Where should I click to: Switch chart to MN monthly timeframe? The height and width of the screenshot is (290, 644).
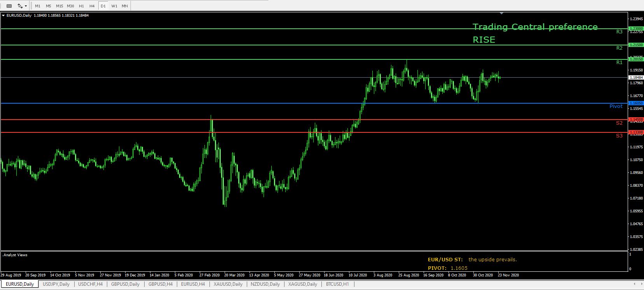pyautogui.click(x=124, y=6)
